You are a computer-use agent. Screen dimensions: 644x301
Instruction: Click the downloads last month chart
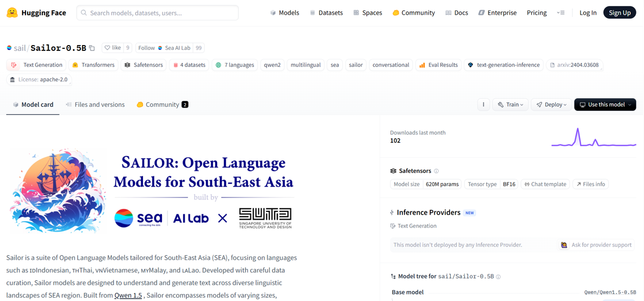pyautogui.click(x=593, y=138)
